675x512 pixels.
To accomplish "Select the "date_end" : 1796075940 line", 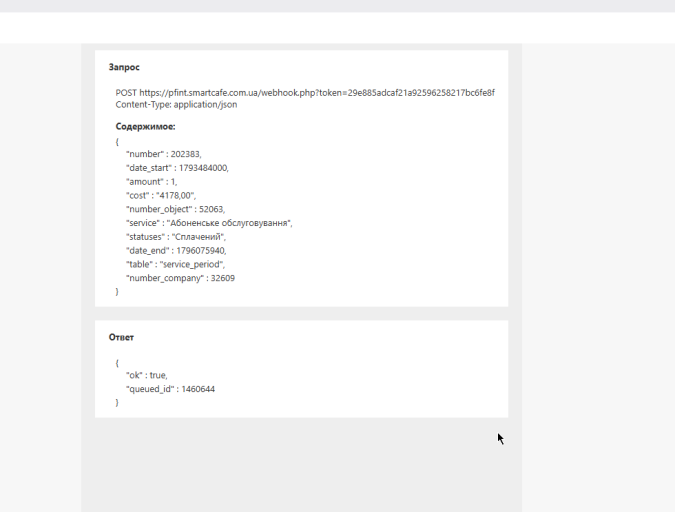I will [176, 251].
